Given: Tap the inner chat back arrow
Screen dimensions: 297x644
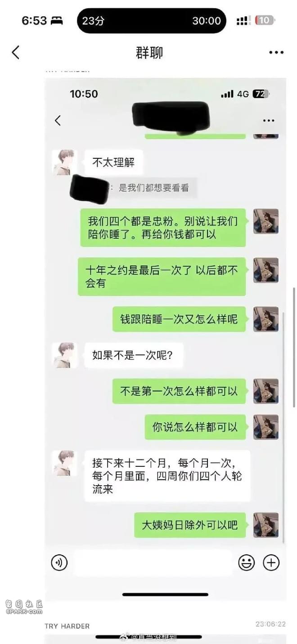Looking at the screenshot, I should pos(58,121).
